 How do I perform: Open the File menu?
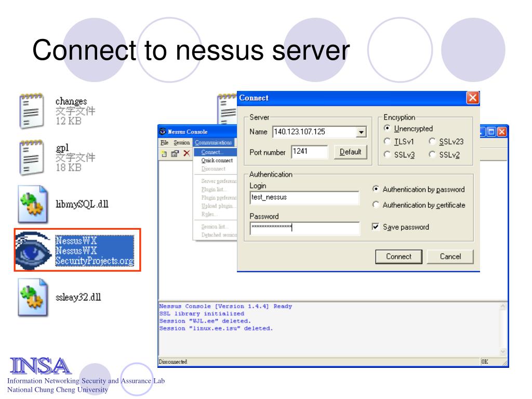click(x=165, y=142)
